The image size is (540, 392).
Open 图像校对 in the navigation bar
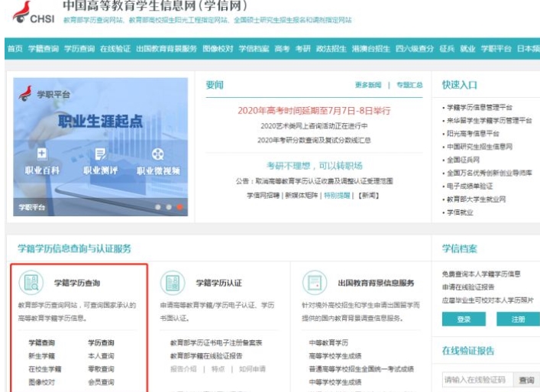218,49
